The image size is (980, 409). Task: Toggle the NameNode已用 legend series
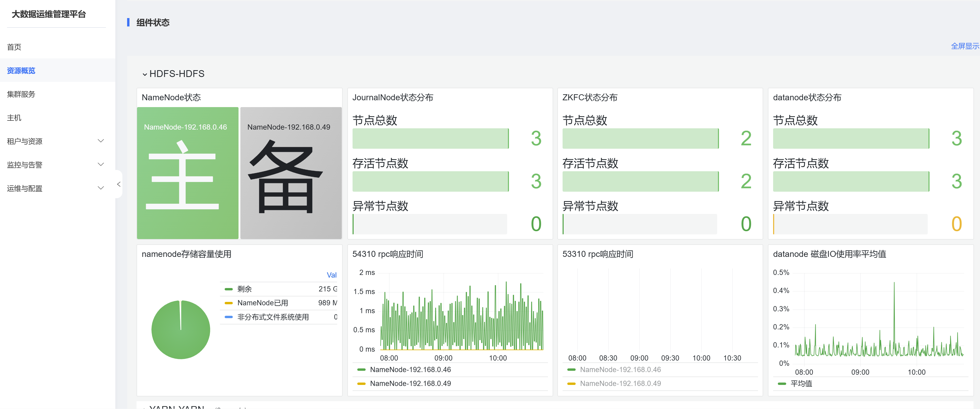tap(263, 303)
